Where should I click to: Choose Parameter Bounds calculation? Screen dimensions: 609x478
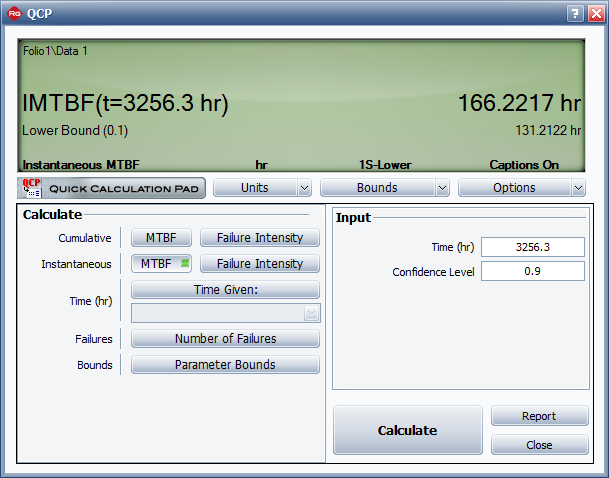[x=225, y=365]
